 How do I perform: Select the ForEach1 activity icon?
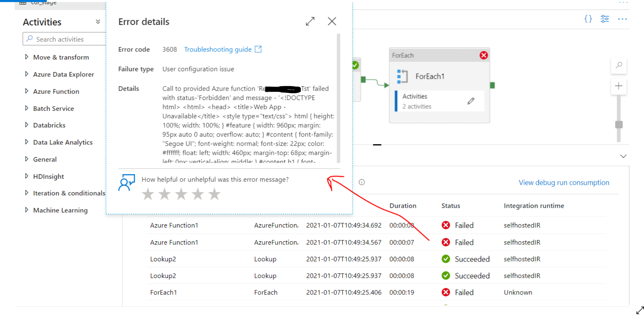point(402,76)
